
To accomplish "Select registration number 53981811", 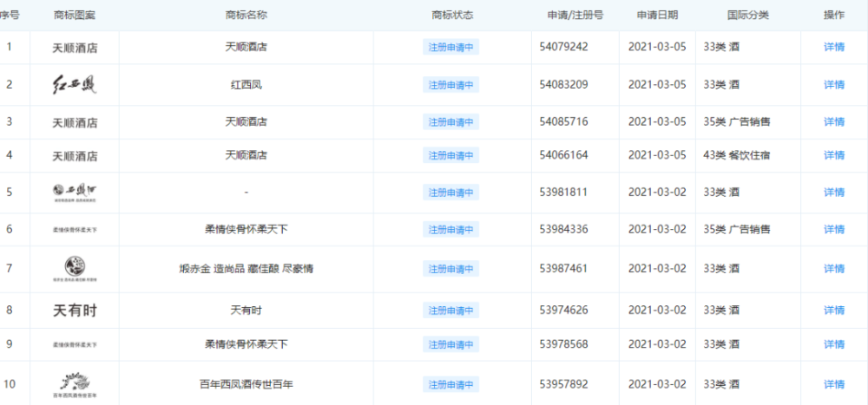I will (563, 193).
